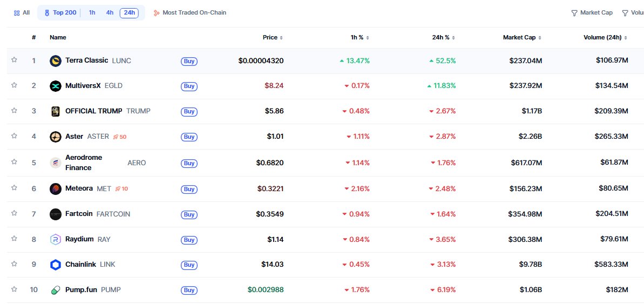Toggle watchlist star for Aster
Screen dimensions: 644x304
point(14,136)
